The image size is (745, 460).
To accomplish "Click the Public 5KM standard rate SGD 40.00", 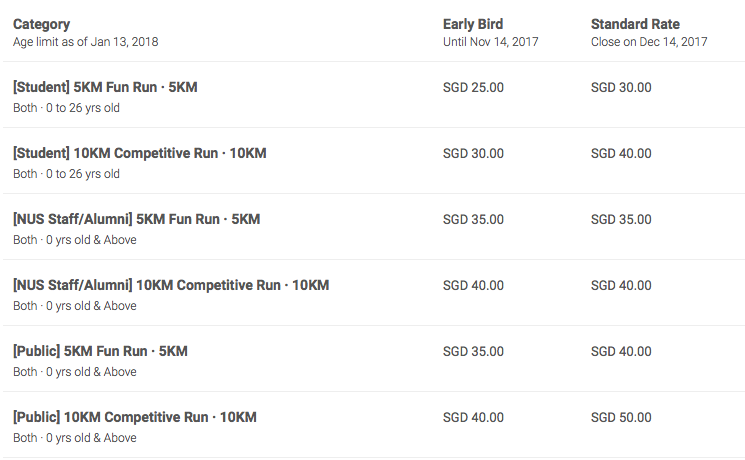I will click(x=621, y=352).
